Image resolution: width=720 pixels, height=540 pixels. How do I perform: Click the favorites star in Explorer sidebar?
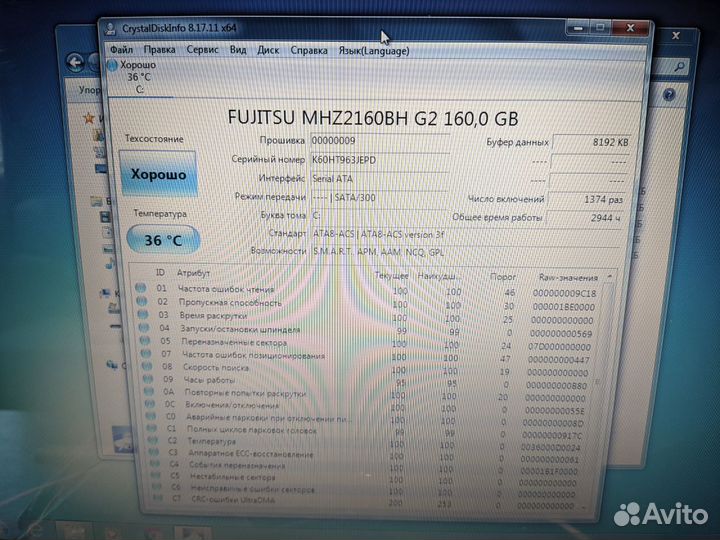(89, 118)
